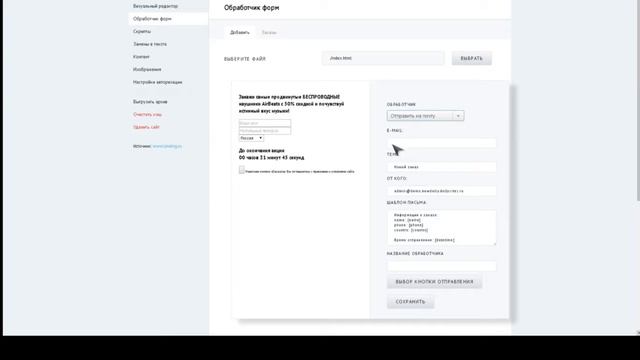Click the arrow of the Отправить на почту combo box
This screenshot has height=360, width=640.
[x=458, y=116]
